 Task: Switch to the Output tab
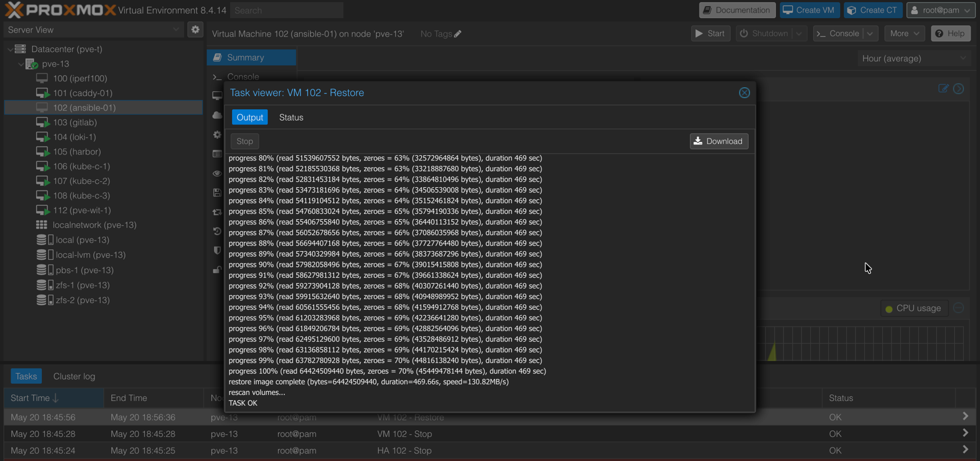(x=250, y=117)
